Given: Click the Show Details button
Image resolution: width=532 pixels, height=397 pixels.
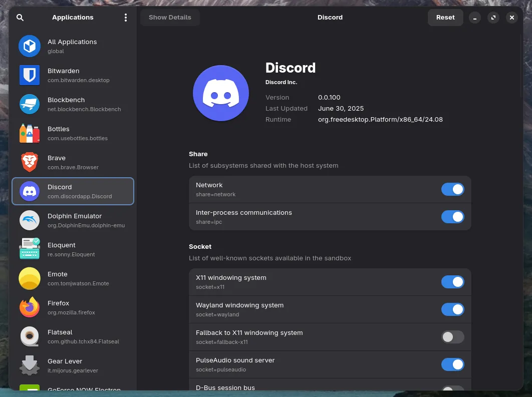Looking at the screenshot, I should (x=170, y=17).
